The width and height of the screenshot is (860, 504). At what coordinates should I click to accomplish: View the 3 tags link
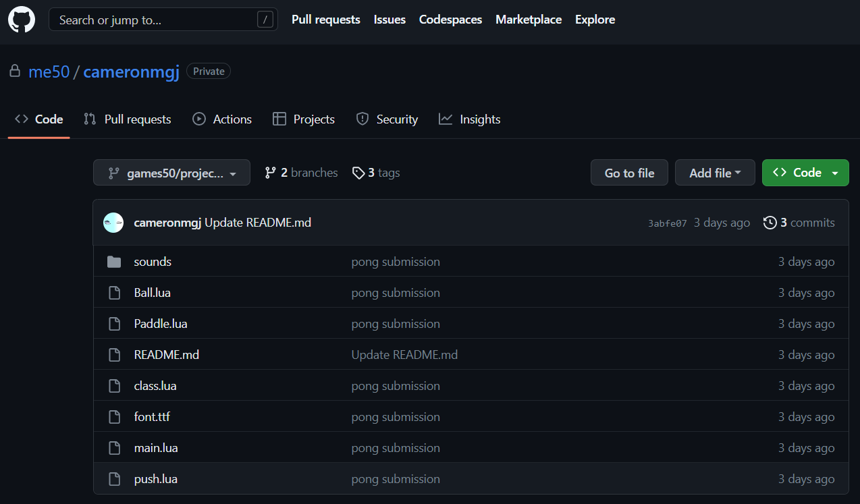tap(376, 173)
